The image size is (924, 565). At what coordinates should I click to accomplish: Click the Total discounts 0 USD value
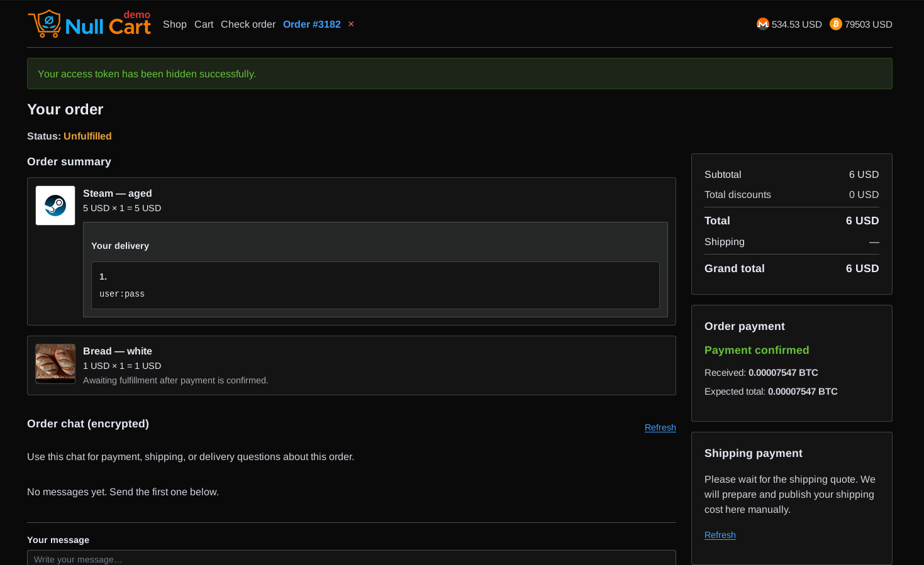(864, 195)
